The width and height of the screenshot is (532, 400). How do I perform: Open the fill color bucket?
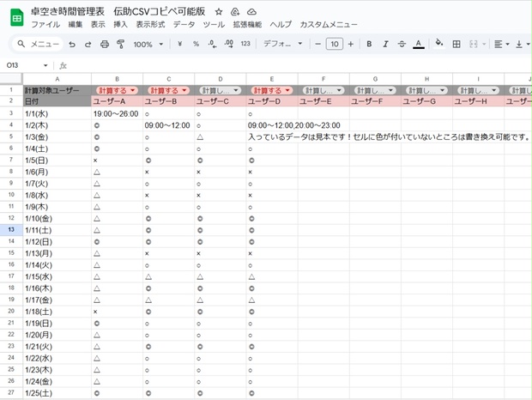[x=439, y=43]
